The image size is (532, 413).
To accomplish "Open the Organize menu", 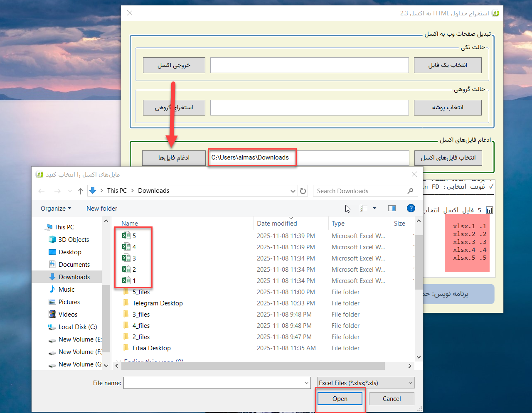I will pyautogui.click(x=56, y=209).
